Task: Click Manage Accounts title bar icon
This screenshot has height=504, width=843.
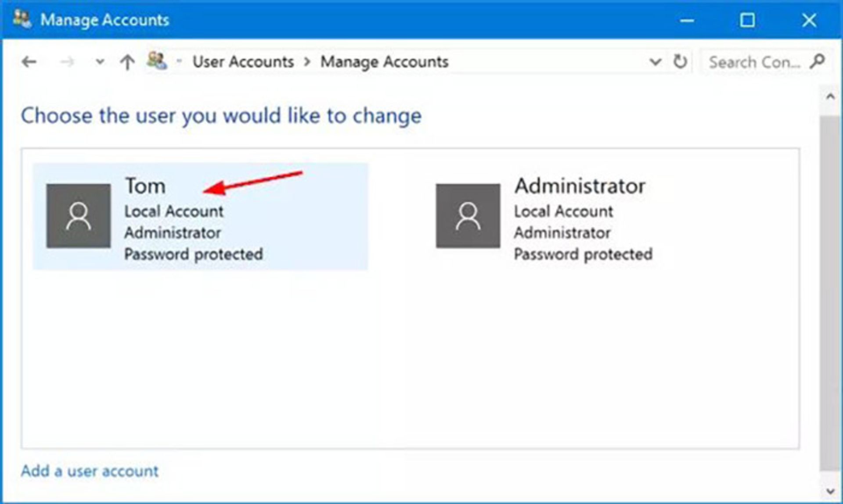Action: click(x=22, y=19)
